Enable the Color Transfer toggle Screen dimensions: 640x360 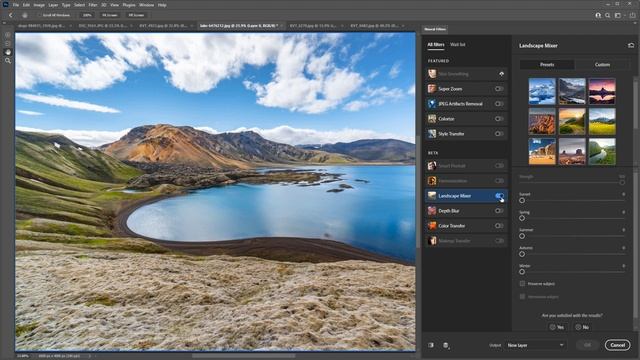(499, 226)
